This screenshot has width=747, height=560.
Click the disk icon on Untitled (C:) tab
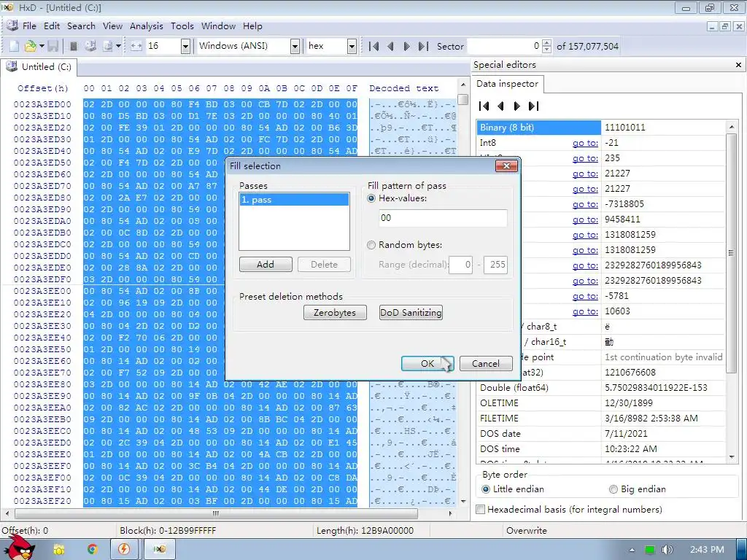12,66
